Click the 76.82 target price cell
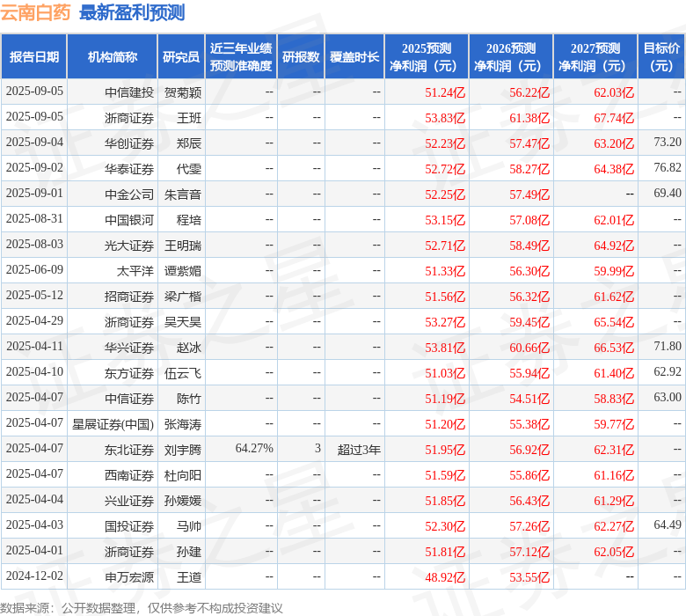The height and width of the screenshot is (616, 686). point(668,168)
